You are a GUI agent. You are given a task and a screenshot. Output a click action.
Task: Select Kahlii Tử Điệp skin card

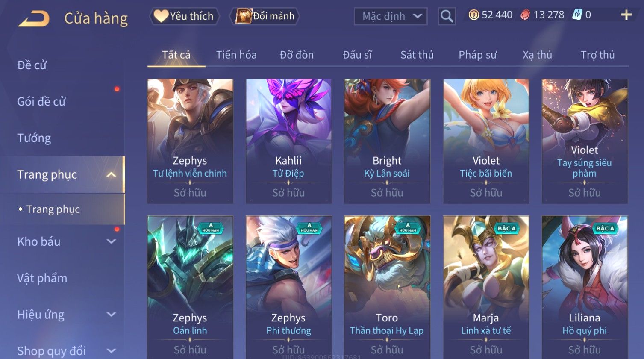pyautogui.click(x=288, y=141)
